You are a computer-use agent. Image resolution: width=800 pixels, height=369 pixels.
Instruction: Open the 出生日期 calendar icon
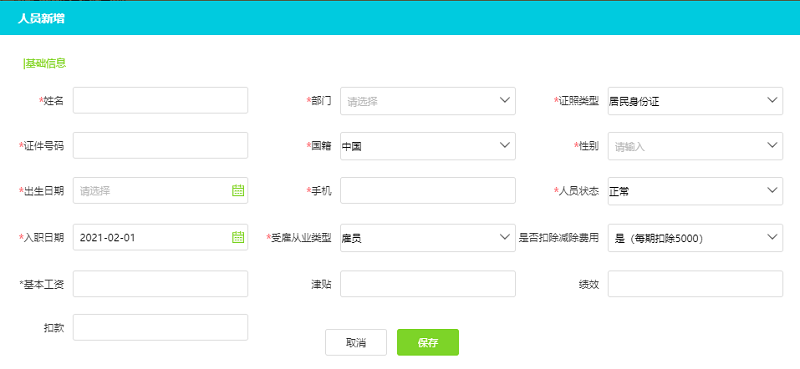(238, 191)
